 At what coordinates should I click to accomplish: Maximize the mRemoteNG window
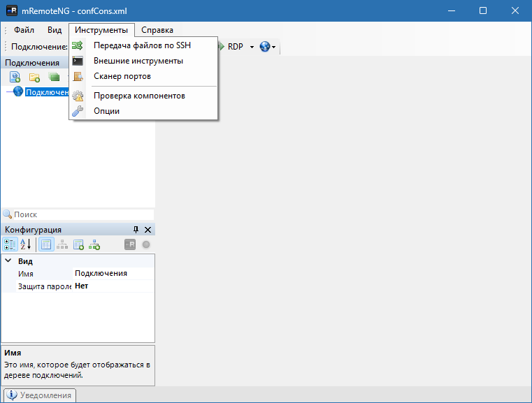483,11
